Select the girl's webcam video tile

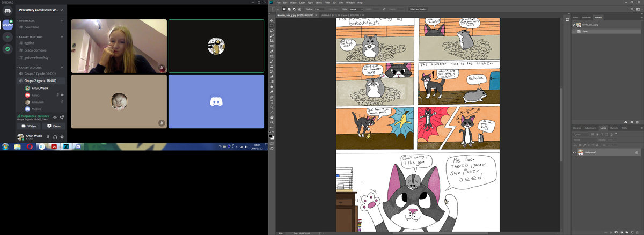coord(119,46)
